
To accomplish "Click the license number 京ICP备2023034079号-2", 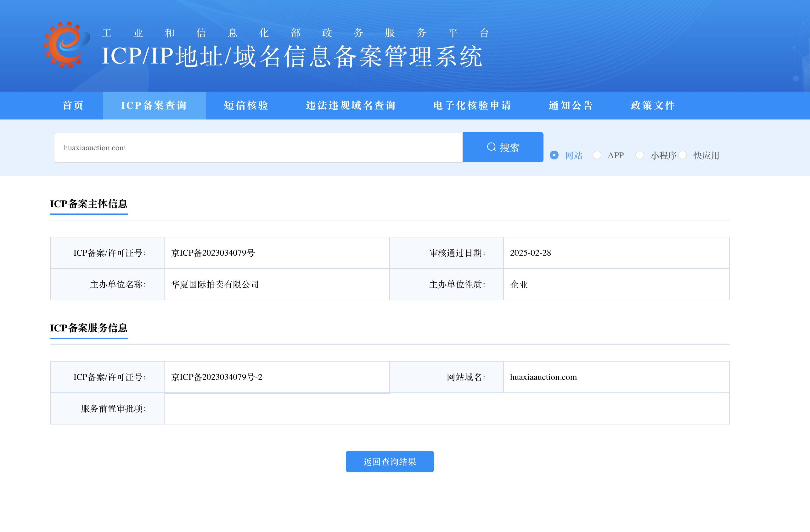I will [x=217, y=377].
